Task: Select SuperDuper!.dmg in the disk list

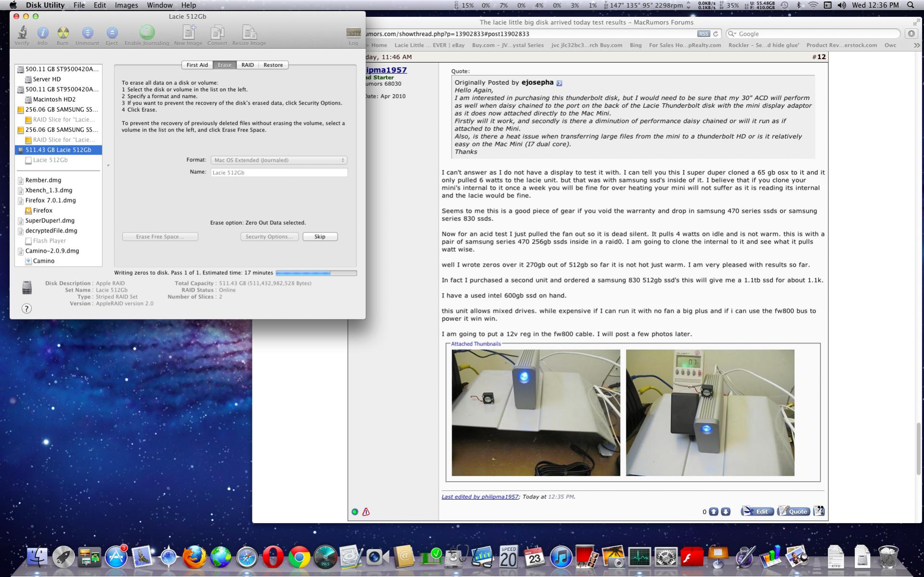Action: (50, 220)
